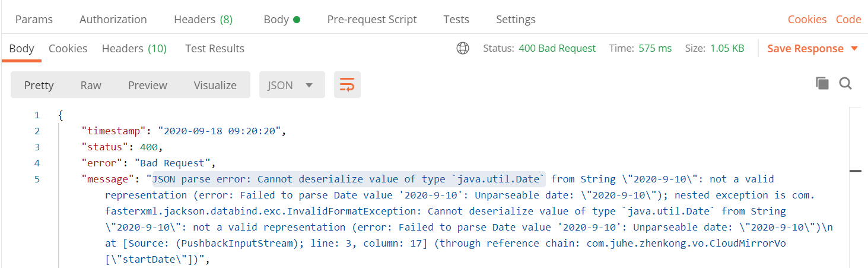This screenshot has height=268, width=868.
Task: Open the request Params tab
Action: 34,20
